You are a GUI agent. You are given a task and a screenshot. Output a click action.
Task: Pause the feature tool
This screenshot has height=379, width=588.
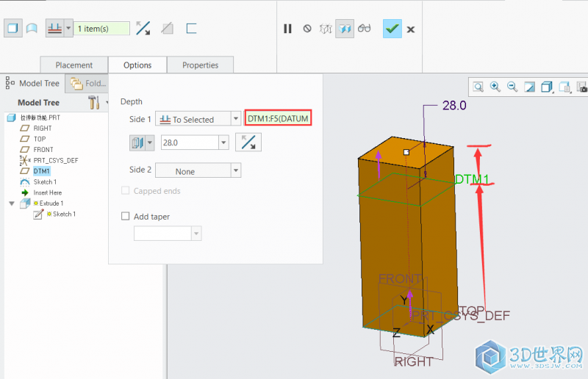tap(287, 29)
